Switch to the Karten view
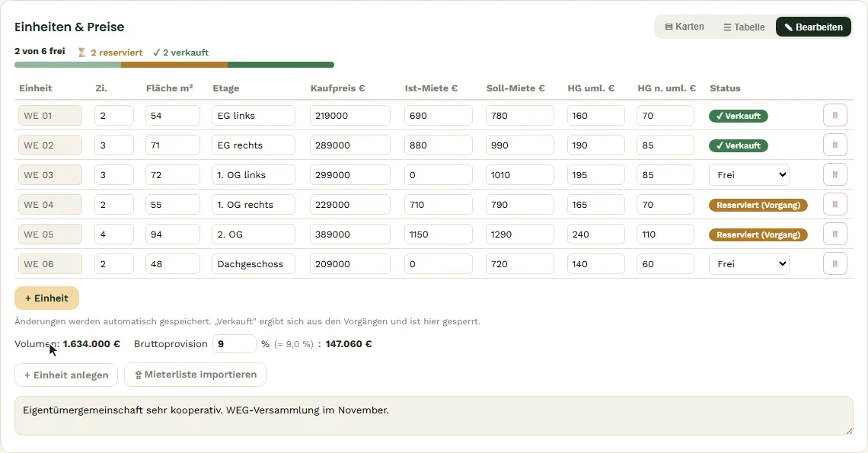This screenshot has height=453, width=868. pyautogui.click(x=685, y=27)
